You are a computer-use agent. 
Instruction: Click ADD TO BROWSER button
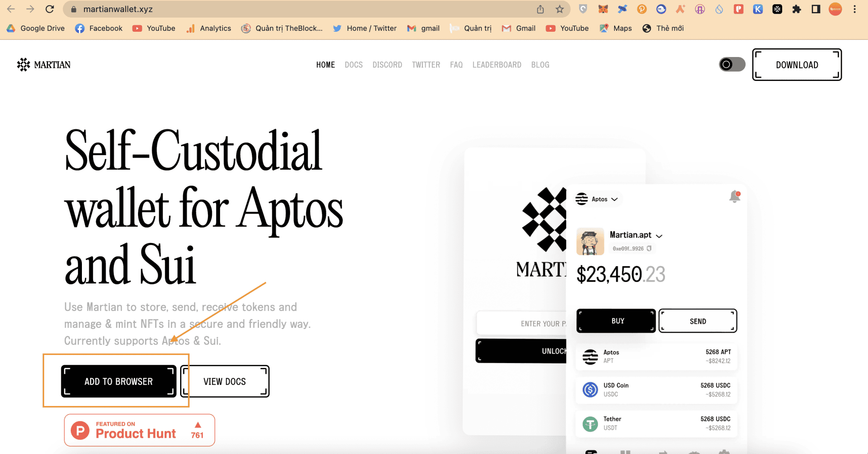(x=119, y=381)
